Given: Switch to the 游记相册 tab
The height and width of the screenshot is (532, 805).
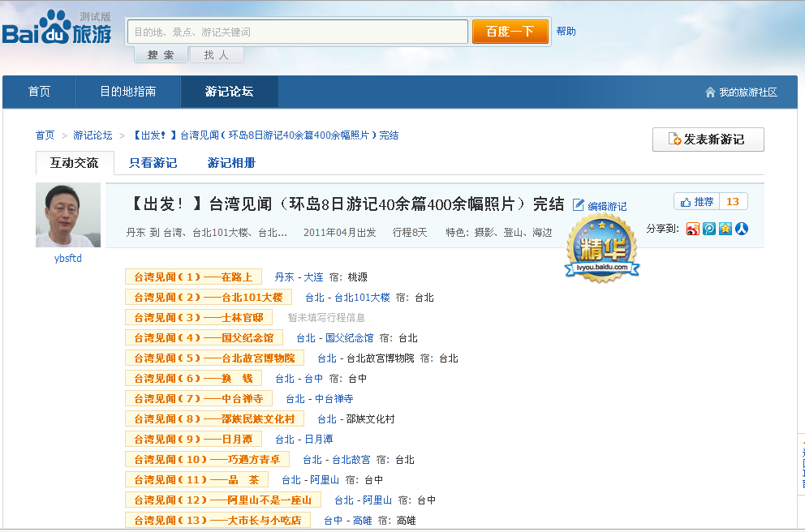Looking at the screenshot, I should click(231, 163).
